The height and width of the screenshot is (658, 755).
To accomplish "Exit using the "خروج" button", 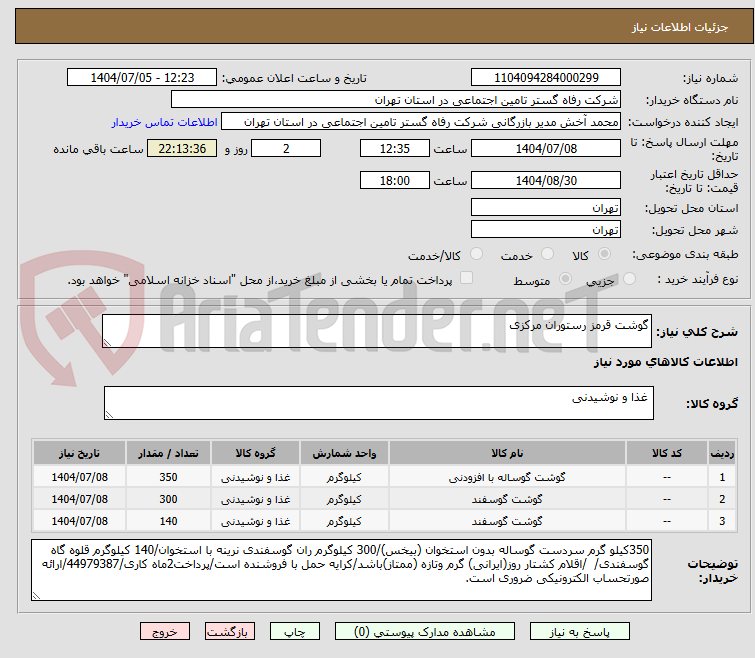I will point(165,632).
